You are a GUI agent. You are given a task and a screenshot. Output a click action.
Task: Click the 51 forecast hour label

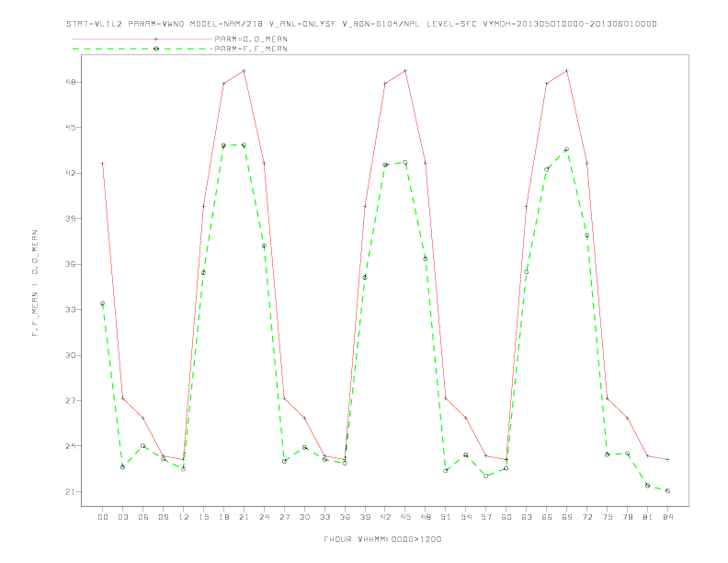446,517
